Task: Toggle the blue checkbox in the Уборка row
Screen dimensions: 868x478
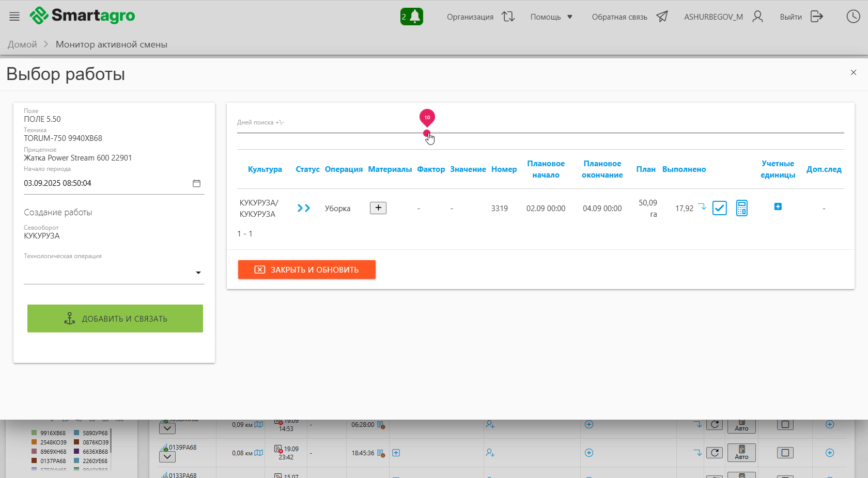Action: (719, 208)
